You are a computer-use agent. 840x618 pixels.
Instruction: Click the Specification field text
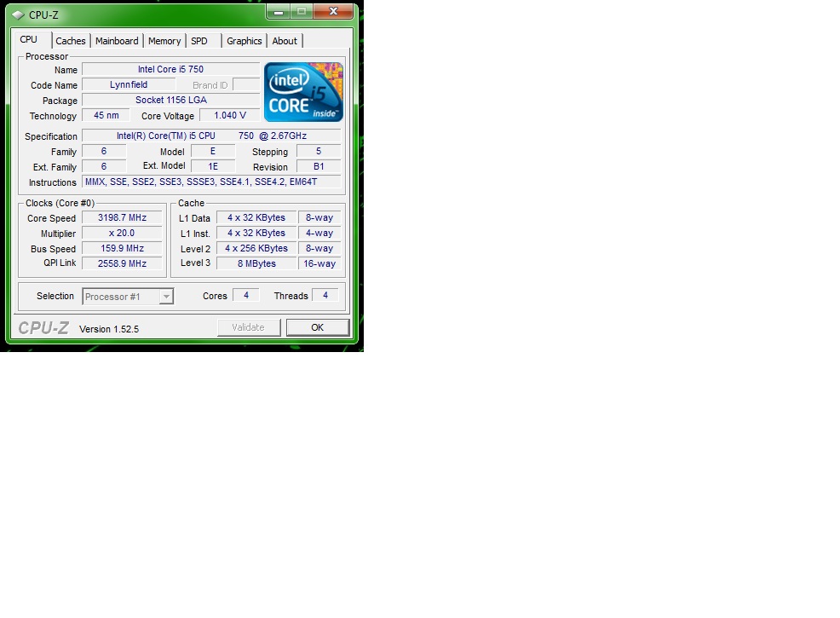(x=211, y=136)
